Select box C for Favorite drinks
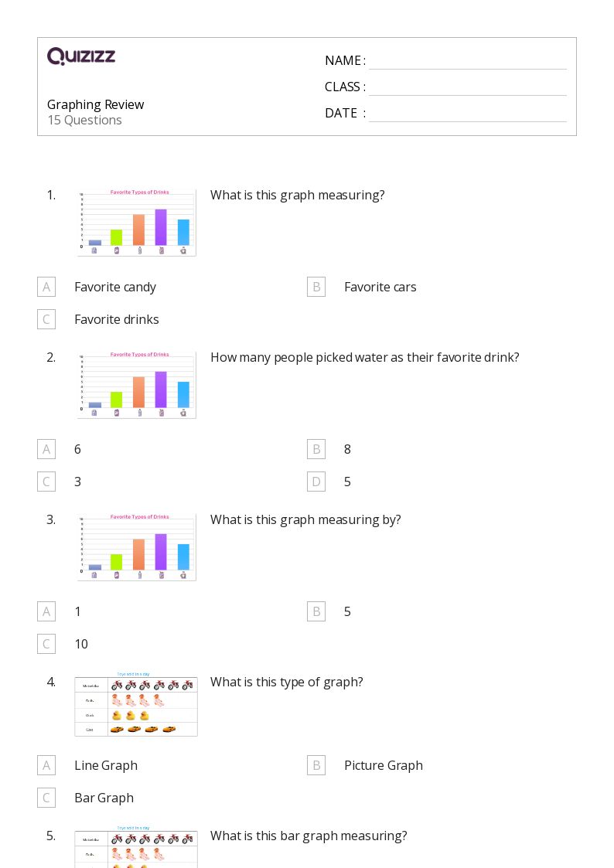This screenshot has width=614, height=868. point(46,319)
